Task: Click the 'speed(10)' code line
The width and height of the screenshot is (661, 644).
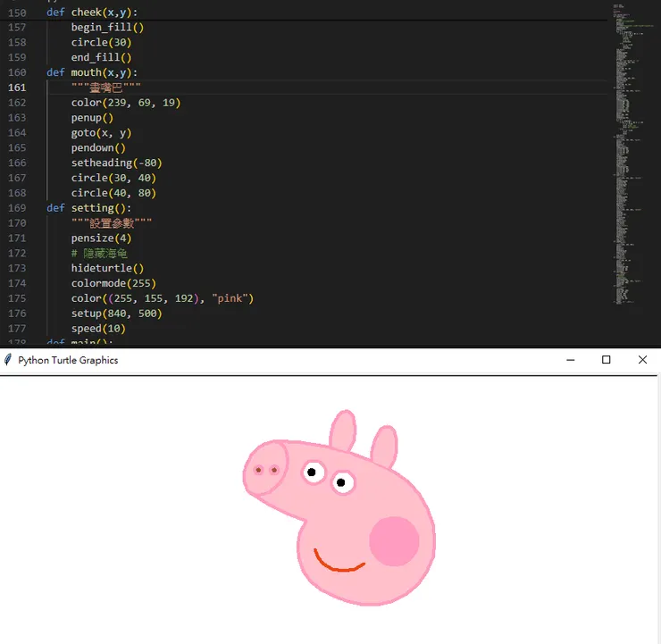Action: pyautogui.click(x=98, y=329)
